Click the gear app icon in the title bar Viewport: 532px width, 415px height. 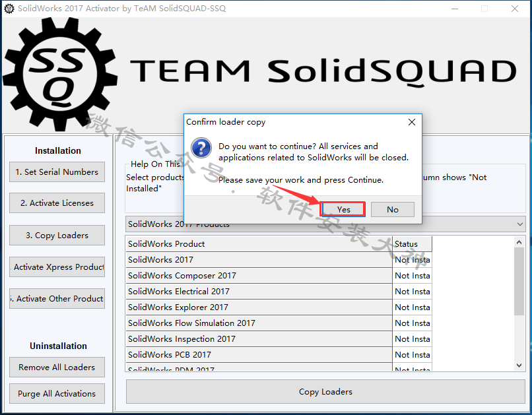pyautogui.click(x=9, y=9)
